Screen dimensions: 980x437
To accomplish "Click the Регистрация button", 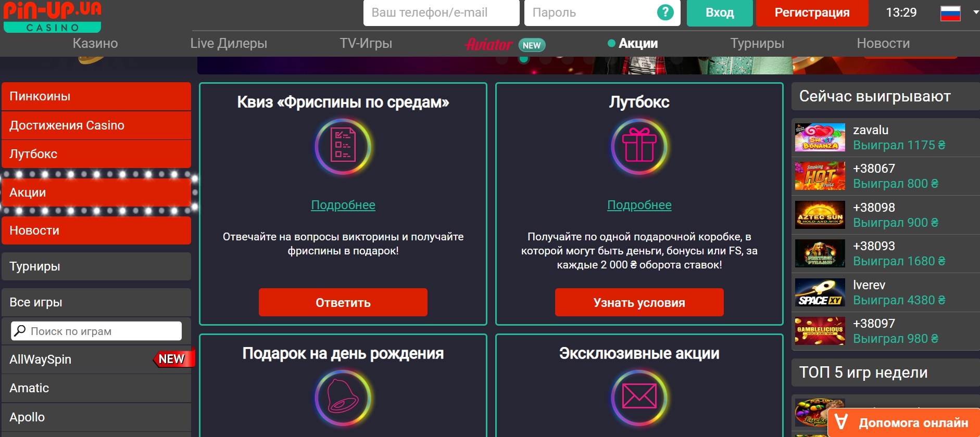I will coord(812,12).
